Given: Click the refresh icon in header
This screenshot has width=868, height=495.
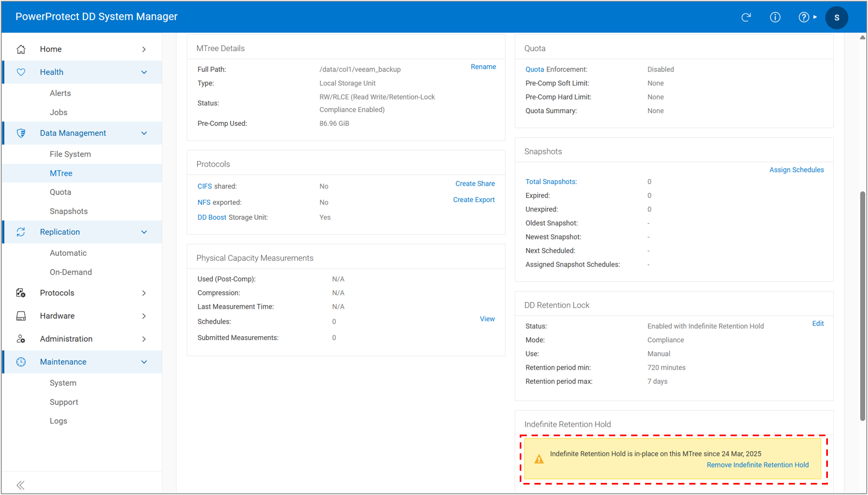Looking at the screenshot, I should click(x=746, y=17).
